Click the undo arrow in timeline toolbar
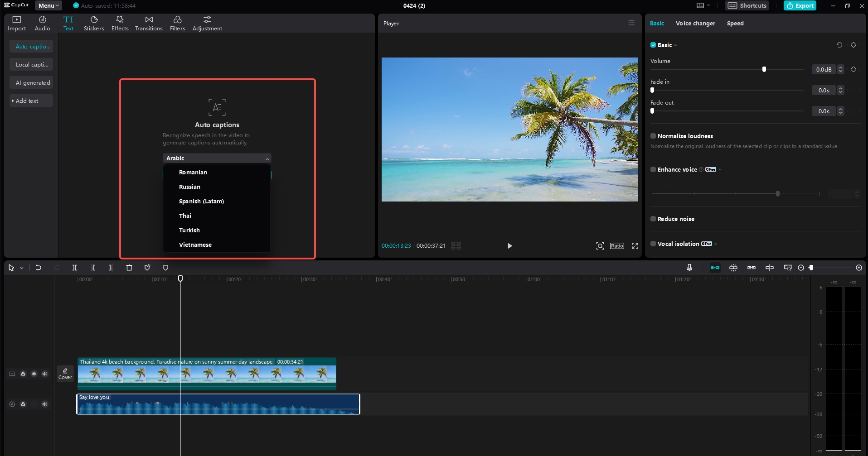Image resolution: width=868 pixels, height=456 pixels. (39, 268)
